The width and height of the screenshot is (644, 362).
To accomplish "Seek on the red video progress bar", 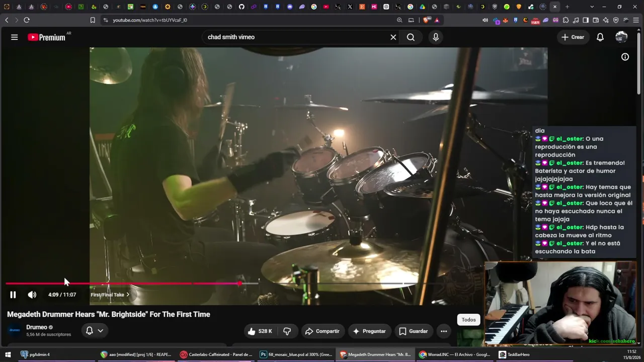I will 123,284.
